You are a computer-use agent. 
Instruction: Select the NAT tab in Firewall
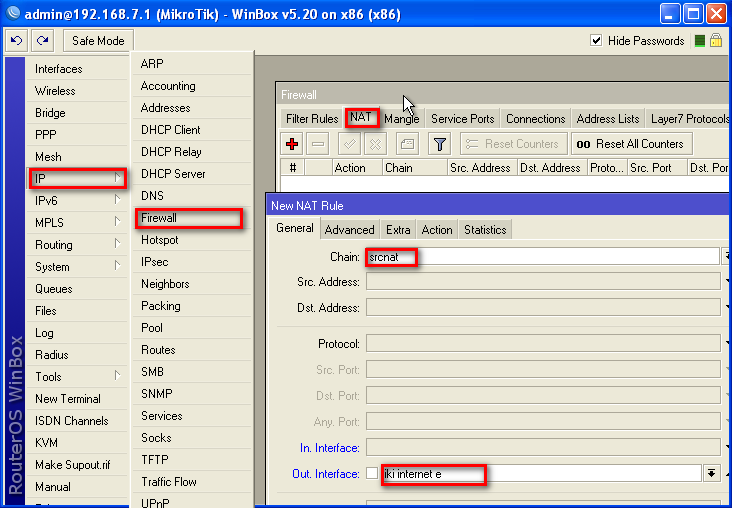[361, 117]
